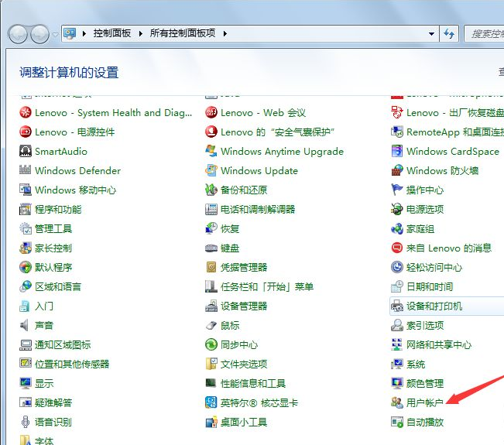This screenshot has width=504, height=445.
Task: Open the 日期和时间 link
Action: [430, 286]
